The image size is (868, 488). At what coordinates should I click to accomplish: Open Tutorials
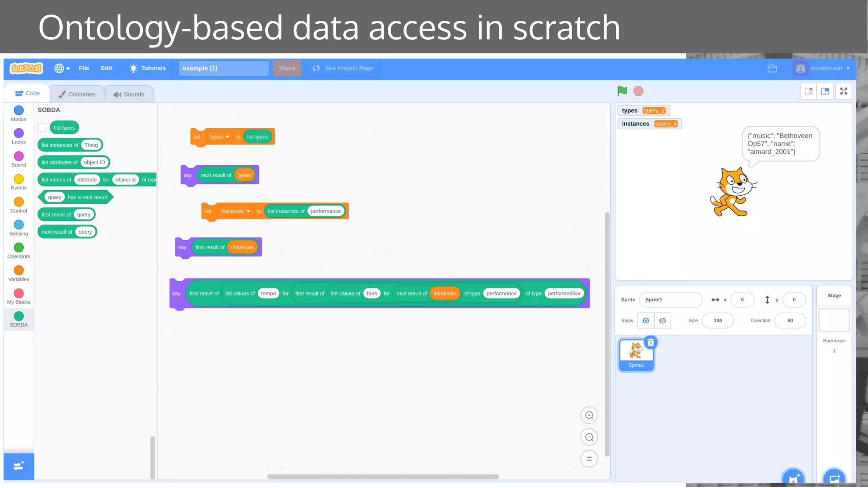click(x=147, y=68)
